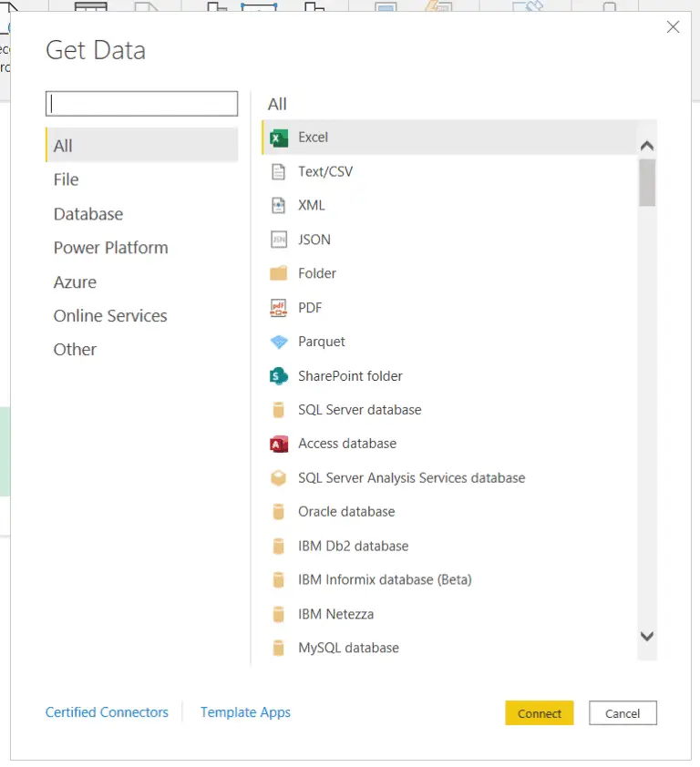
Task: Click the scrollbar down arrow
Action: point(647,637)
